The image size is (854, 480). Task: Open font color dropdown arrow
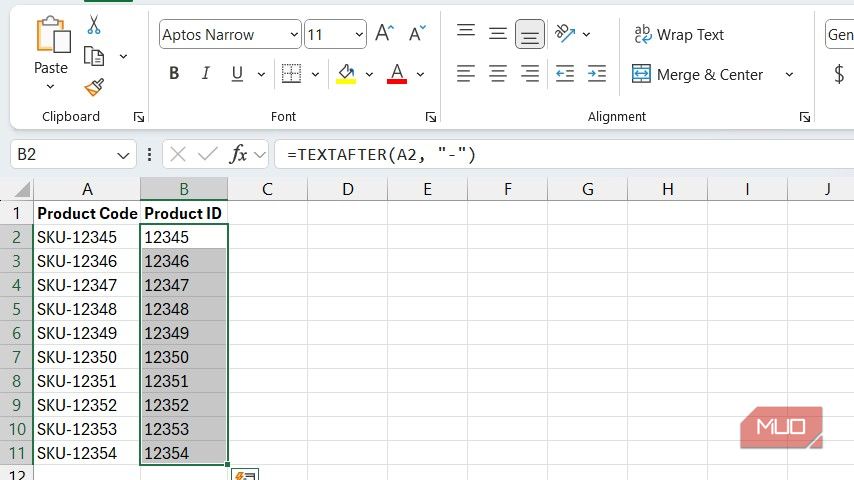420,74
